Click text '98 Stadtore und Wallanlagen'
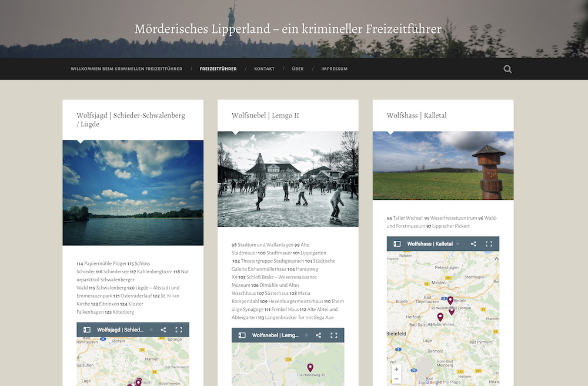 click(262, 245)
